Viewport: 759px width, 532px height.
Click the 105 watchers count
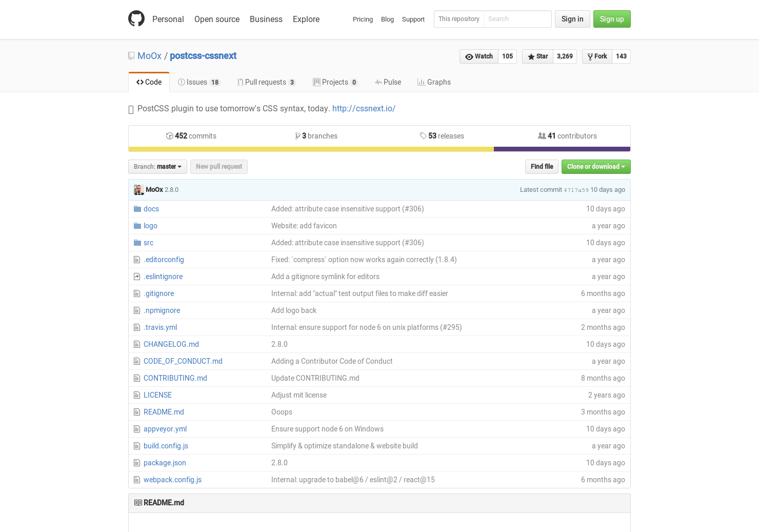coord(507,56)
